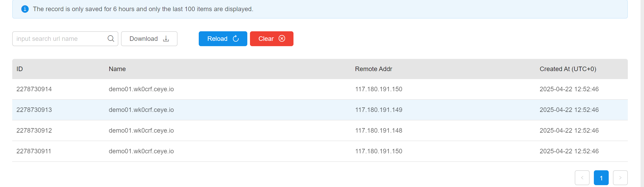
Task: Go to next page arrow
Action: tap(620, 178)
